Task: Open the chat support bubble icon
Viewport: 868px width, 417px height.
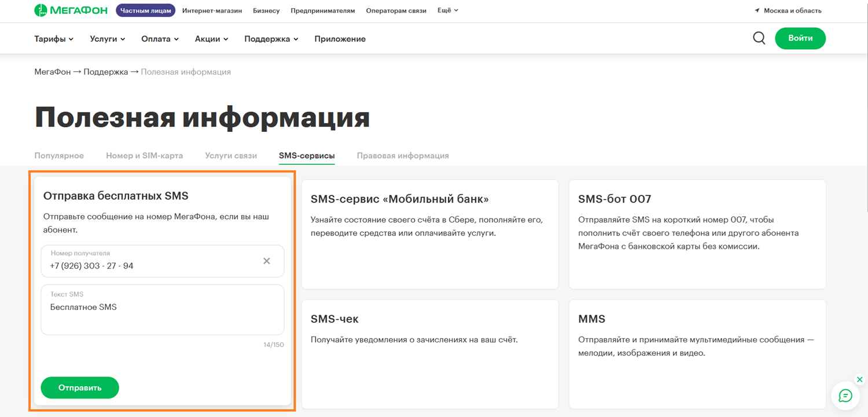Action: pos(845,396)
